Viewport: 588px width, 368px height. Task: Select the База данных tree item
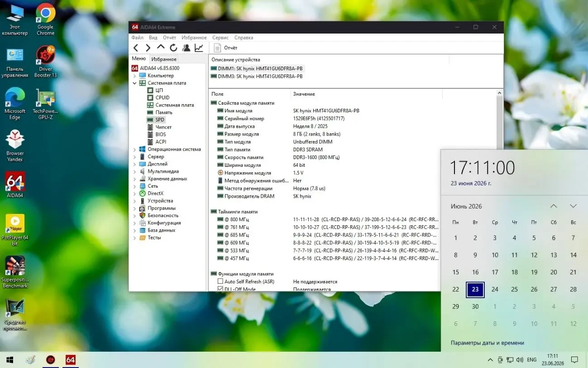tap(158, 230)
